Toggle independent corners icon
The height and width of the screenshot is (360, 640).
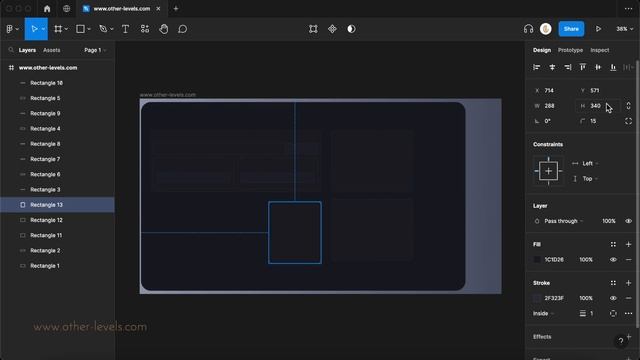pos(629,121)
